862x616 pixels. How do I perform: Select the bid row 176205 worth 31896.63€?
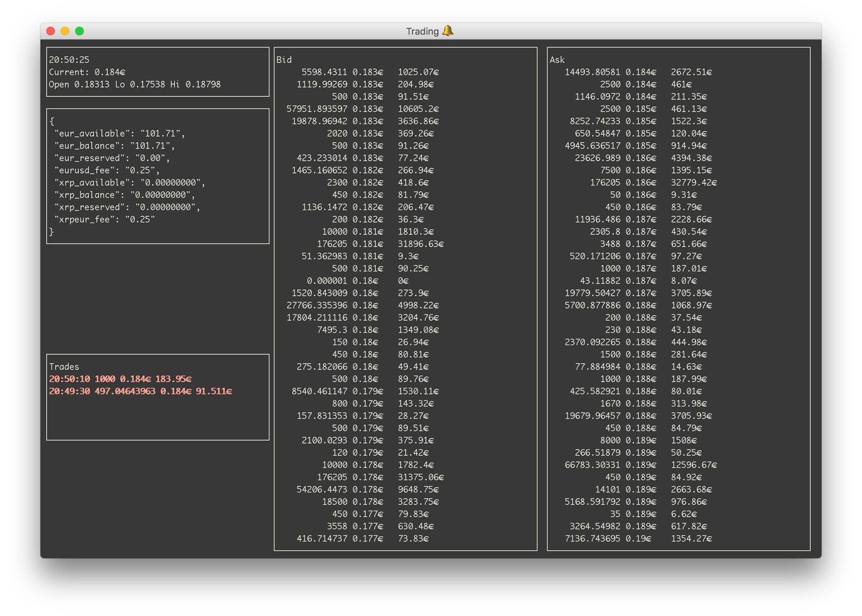pyautogui.click(x=380, y=244)
